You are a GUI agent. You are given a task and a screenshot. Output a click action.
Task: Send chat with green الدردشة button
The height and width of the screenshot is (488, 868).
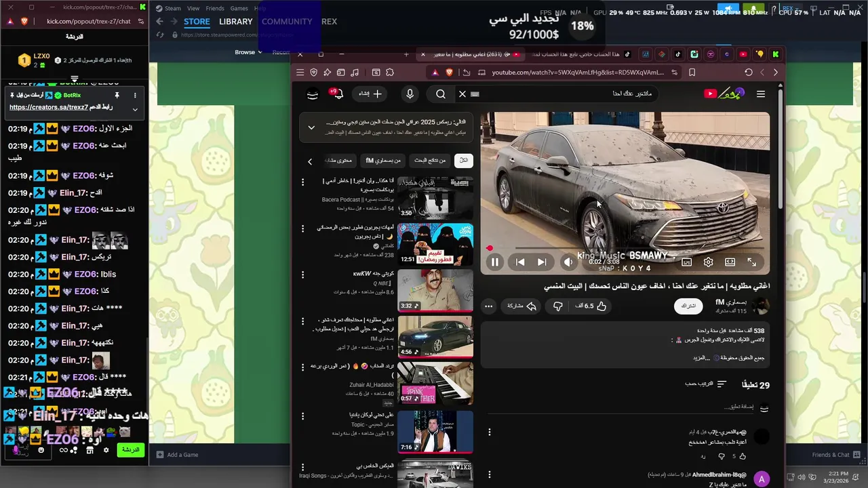[130, 449]
